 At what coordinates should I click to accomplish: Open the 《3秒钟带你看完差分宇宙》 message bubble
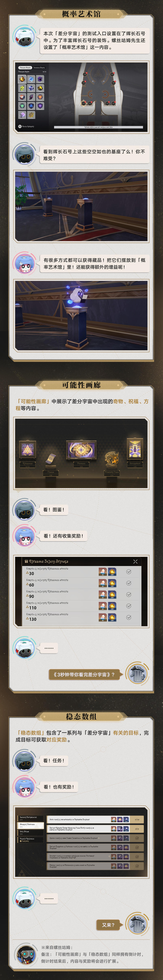[81, 674]
